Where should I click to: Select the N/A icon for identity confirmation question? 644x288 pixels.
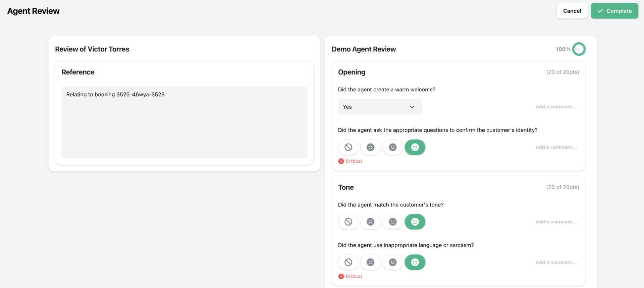pos(348,147)
